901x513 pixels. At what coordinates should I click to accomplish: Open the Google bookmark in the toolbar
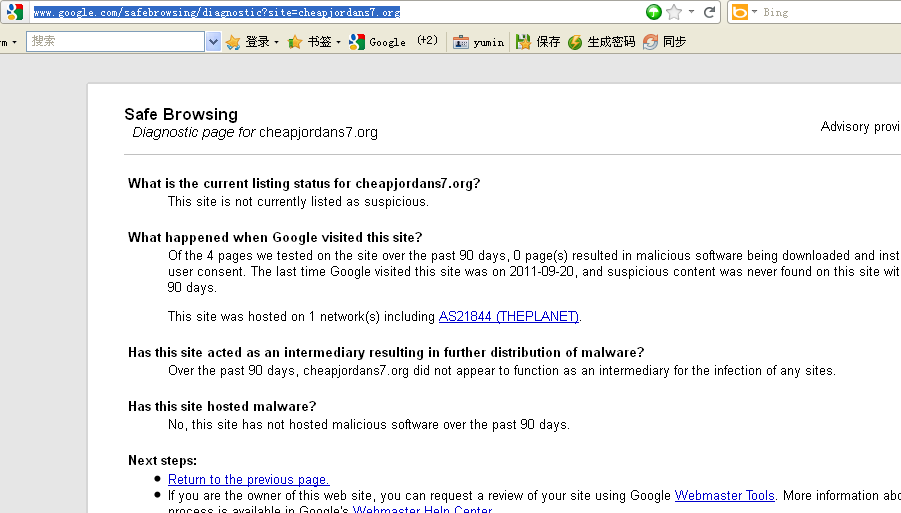point(378,42)
